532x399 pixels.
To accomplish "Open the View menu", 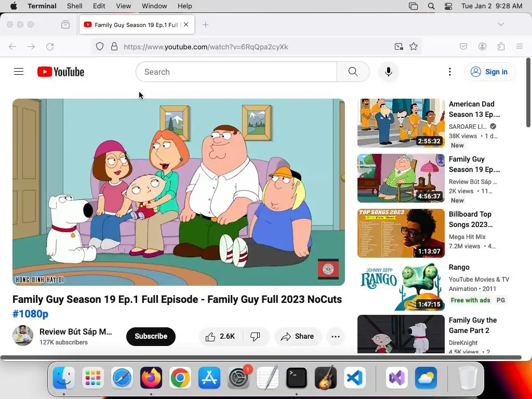I will tap(123, 6).
